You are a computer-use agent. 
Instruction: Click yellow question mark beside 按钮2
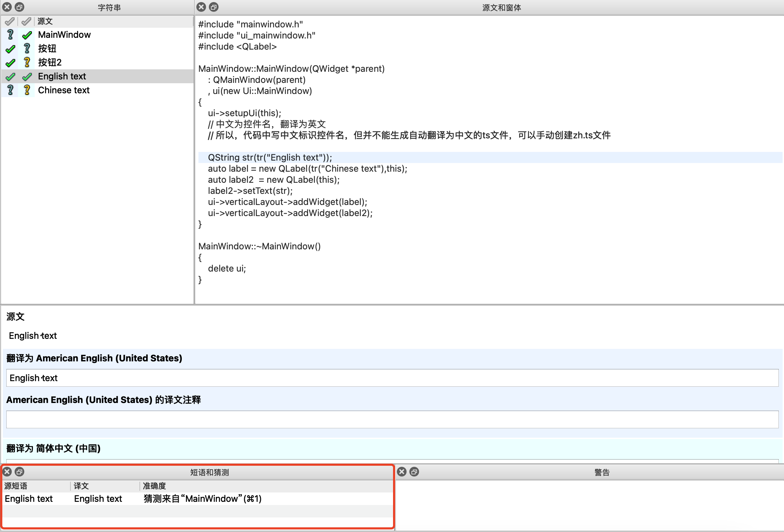(27, 62)
